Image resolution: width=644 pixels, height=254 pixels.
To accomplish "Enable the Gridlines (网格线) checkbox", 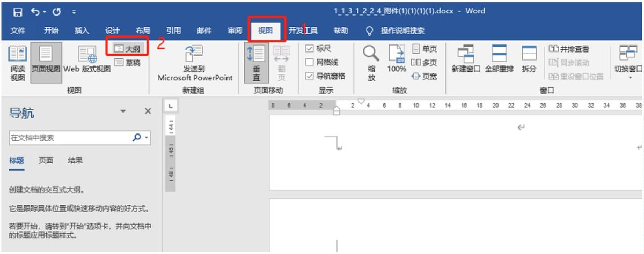I will coord(309,62).
